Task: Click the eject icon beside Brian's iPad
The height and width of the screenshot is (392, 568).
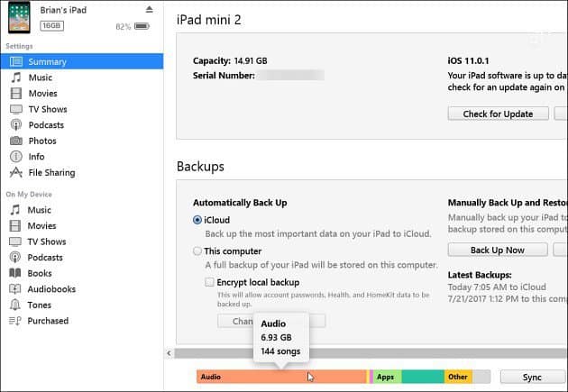Action: click(149, 9)
